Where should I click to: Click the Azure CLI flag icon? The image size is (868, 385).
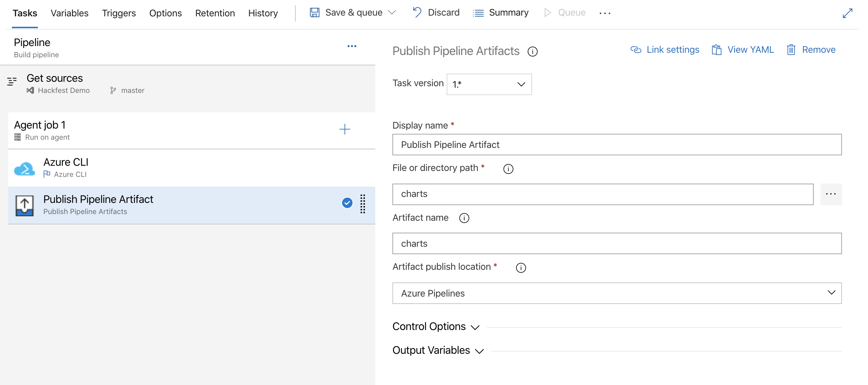[x=47, y=174]
